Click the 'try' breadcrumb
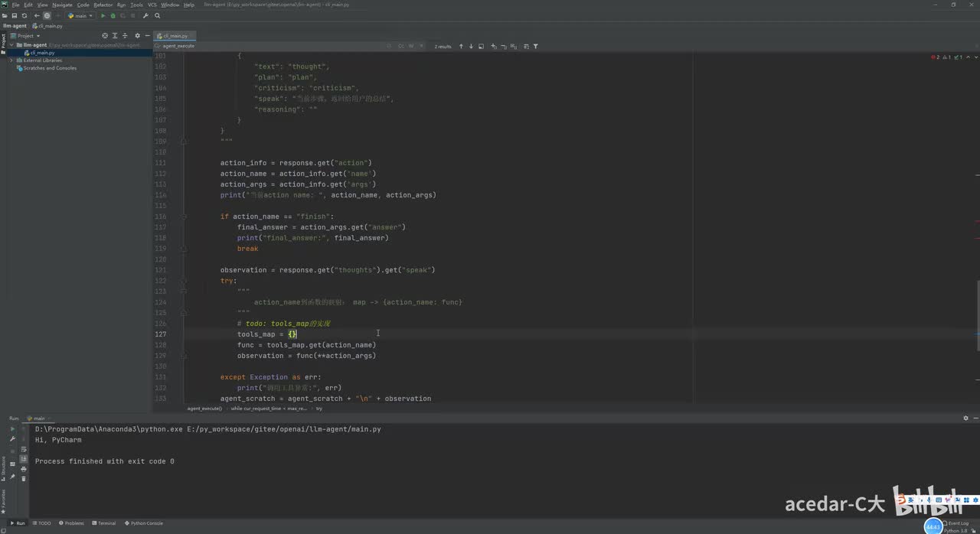 (x=319, y=409)
